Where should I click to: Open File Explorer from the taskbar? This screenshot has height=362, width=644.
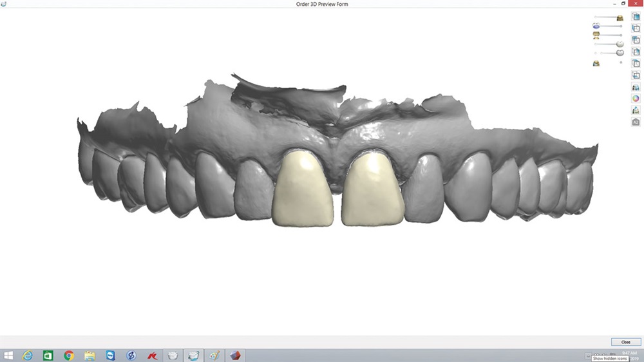tap(90, 356)
